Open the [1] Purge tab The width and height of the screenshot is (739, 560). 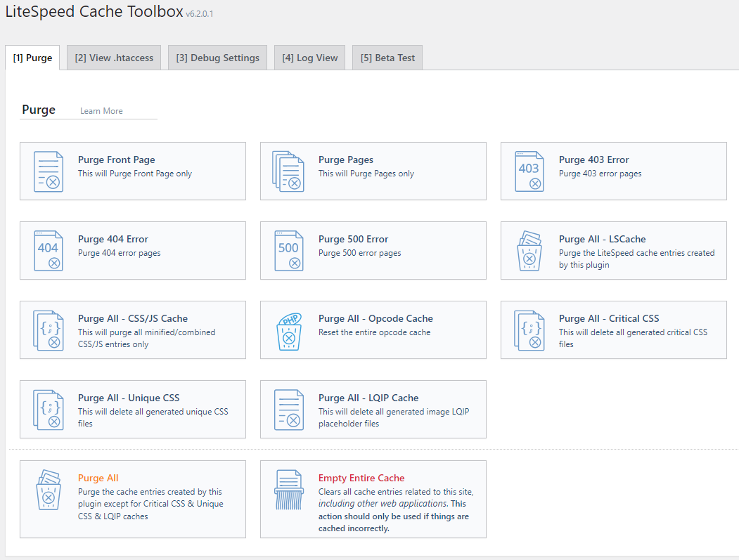point(32,58)
